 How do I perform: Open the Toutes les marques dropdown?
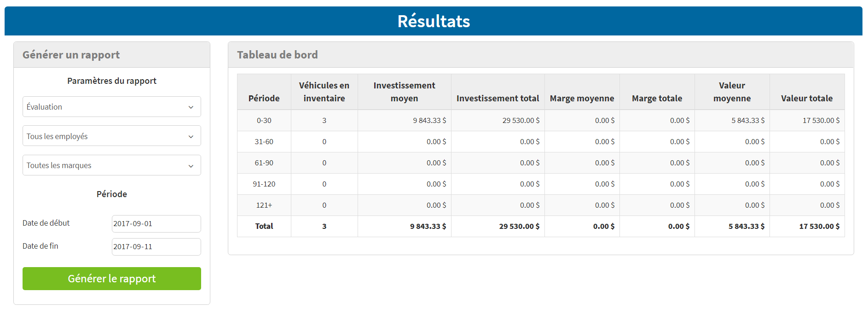(x=111, y=165)
